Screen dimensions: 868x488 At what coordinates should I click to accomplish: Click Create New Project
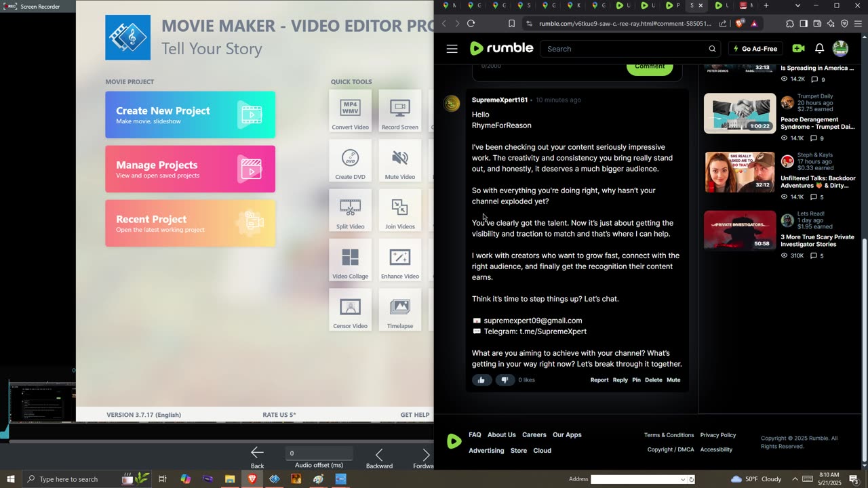[190, 115]
